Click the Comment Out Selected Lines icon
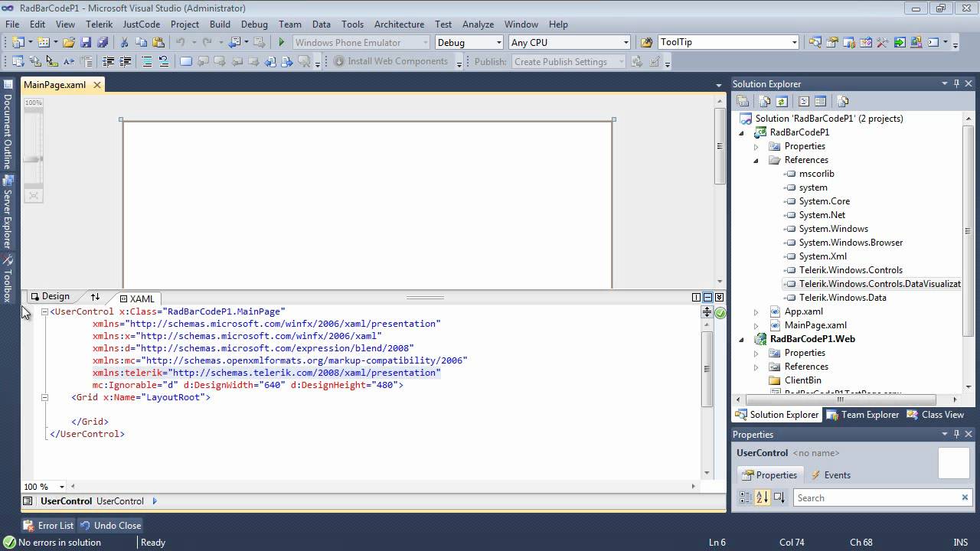 tap(147, 61)
